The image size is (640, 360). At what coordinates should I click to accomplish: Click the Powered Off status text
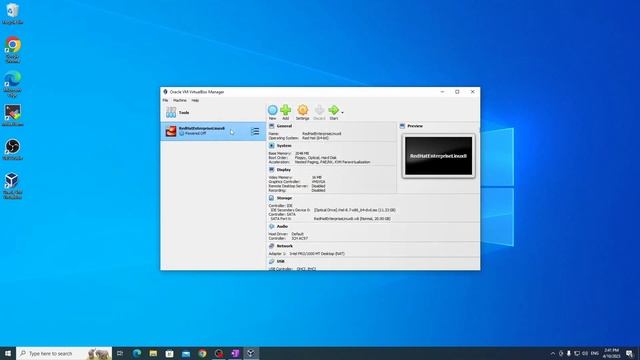[x=196, y=133]
